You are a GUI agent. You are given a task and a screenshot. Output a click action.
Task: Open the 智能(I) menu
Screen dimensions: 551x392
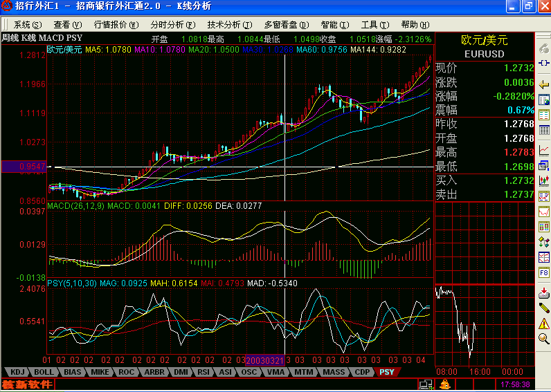335,25
